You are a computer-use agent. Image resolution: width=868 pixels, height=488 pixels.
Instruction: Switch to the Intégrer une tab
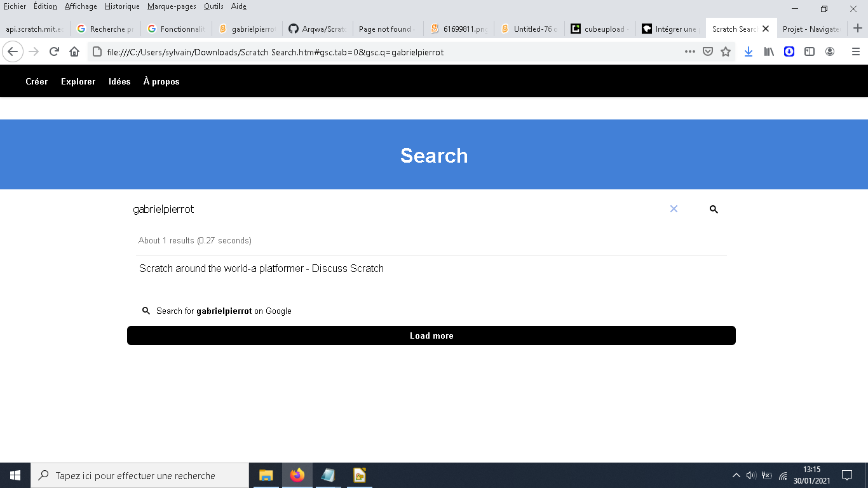point(670,29)
